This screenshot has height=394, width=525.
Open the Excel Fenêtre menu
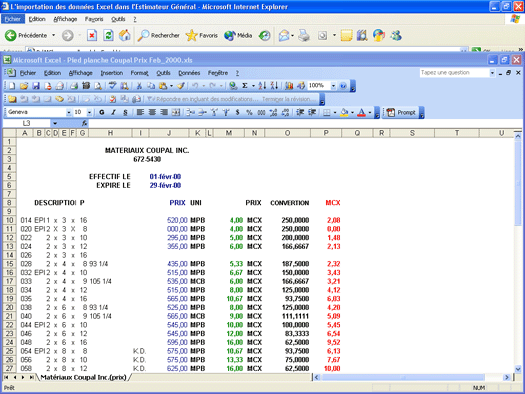(x=218, y=73)
